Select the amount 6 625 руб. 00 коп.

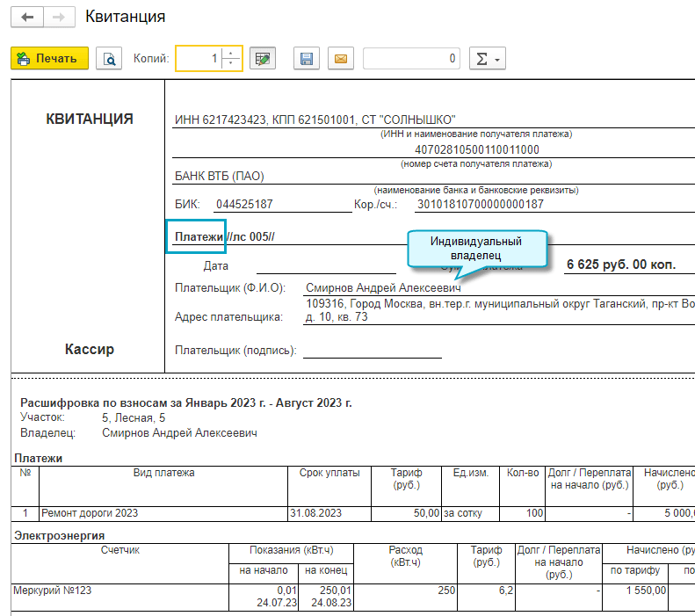pos(621,265)
